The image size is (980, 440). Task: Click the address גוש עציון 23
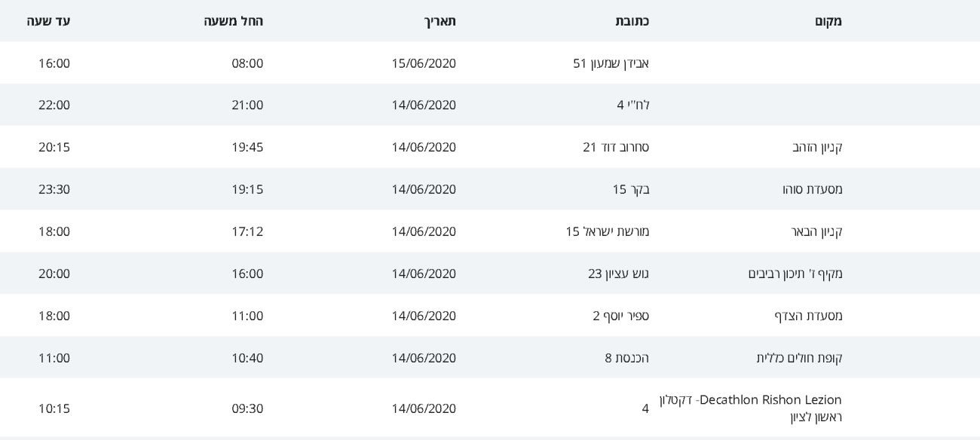(x=618, y=274)
